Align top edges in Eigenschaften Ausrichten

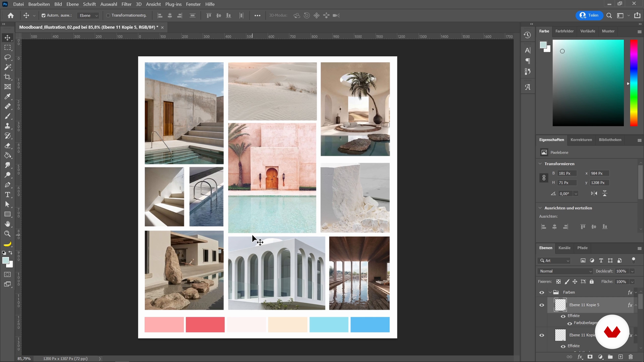[x=583, y=227]
